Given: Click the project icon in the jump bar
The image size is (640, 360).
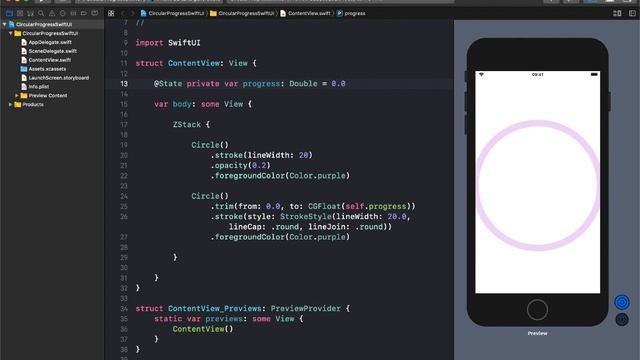Looking at the screenshot, I should 143,13.
